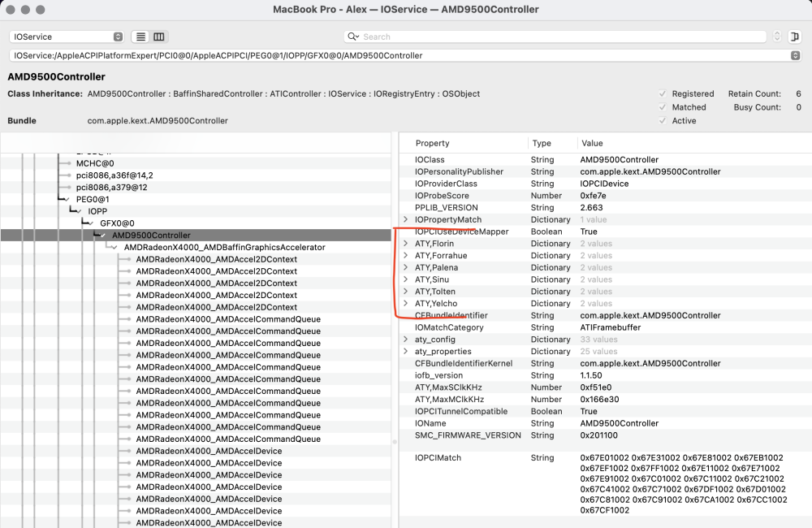Select the IOPersonalityPublisher property row
812x528 pixels.
pyautogui.click(x=606, y=171)
